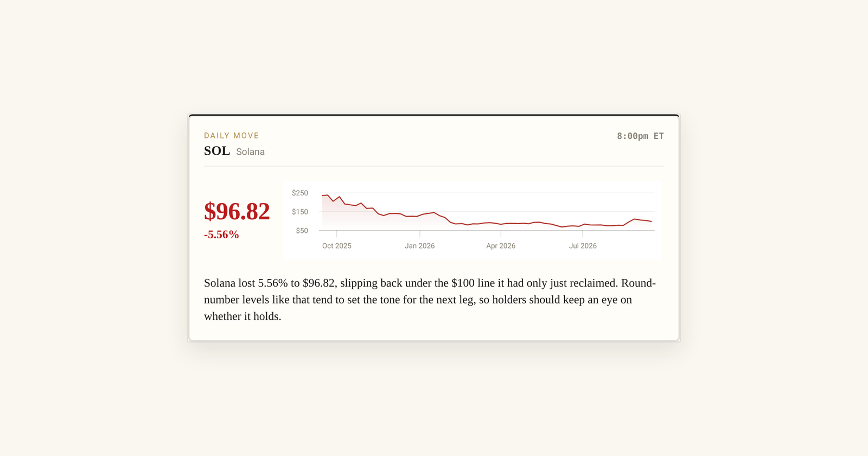868x456 pixels.
Task: Click the $250 y-axis label
Action: pos(300,193)
